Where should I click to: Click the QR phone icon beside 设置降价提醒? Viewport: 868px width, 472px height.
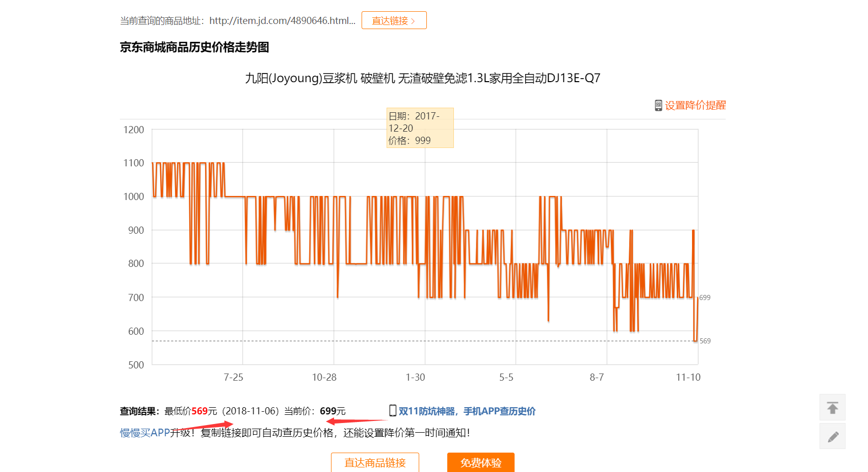658,105
